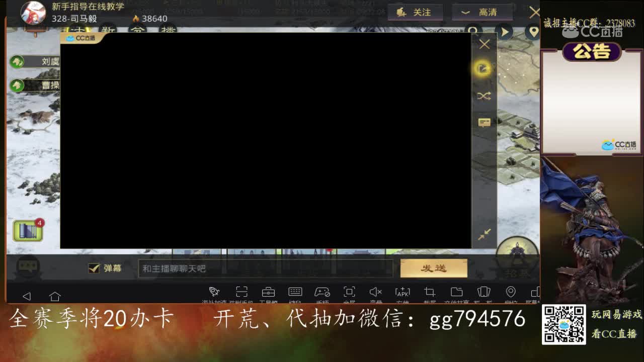Open the chat message icon in overlay
This screenshot has height=362, width=644.
pyautogui.click(x=484, y=123)
